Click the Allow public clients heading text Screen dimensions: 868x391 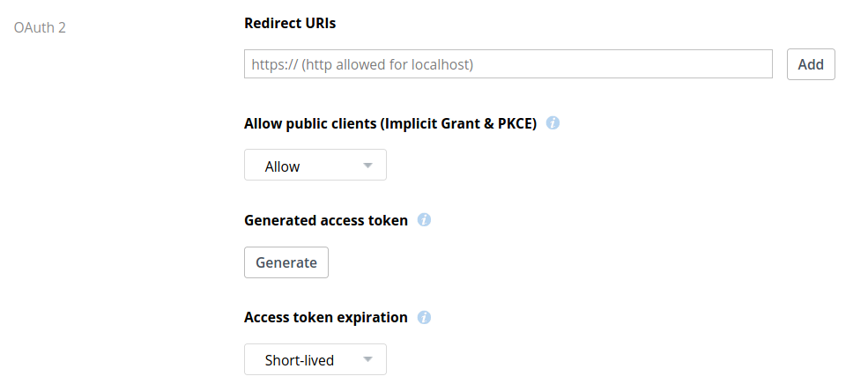point(390,123)
